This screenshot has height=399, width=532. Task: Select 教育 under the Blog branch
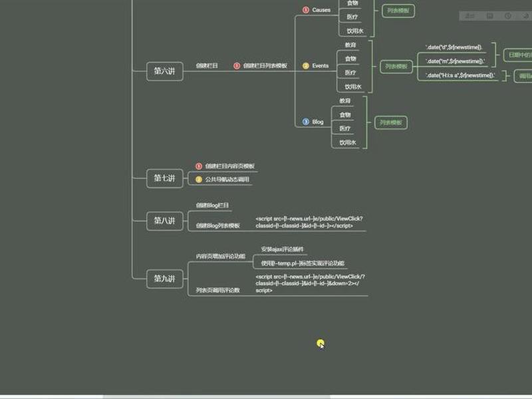(x=344, y=101)
